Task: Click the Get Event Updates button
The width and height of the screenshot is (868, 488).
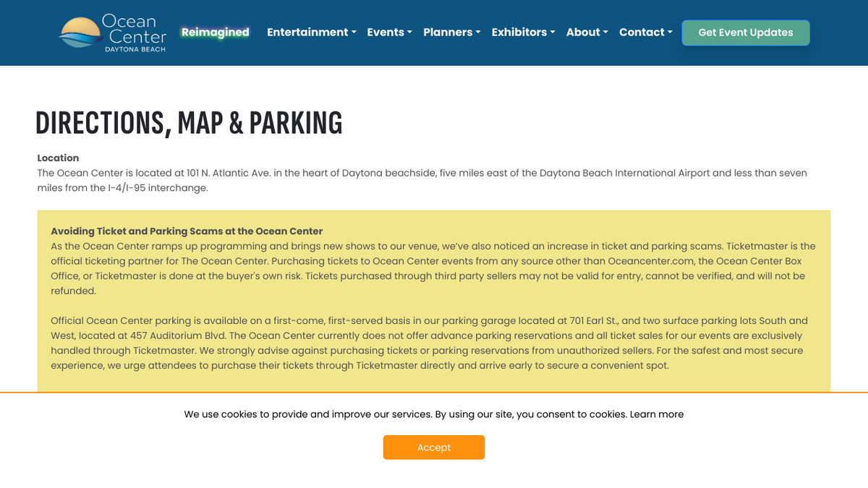Action: coord(745,33)
